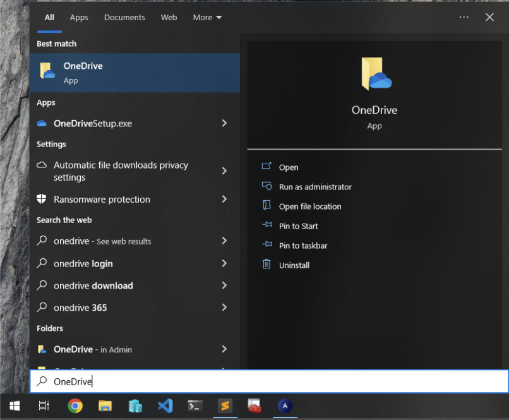The width and height of the screenshot is (509, 420).
Task: Click the OneDrive title in preview pane
Action: click(374, 110)
